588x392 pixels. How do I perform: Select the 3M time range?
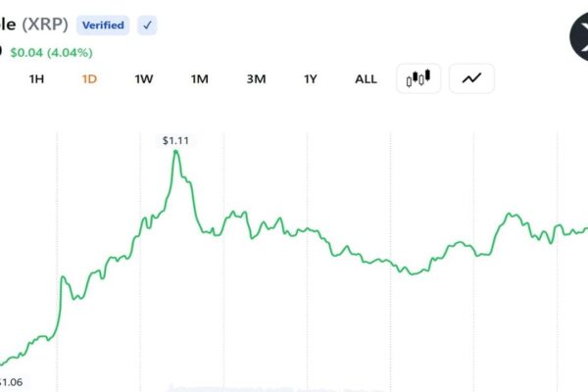coord(256,79)
